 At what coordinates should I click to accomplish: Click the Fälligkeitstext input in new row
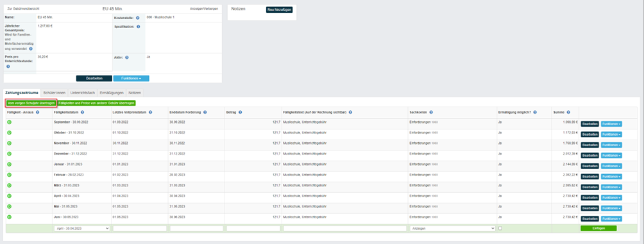(x=344, y=229)
